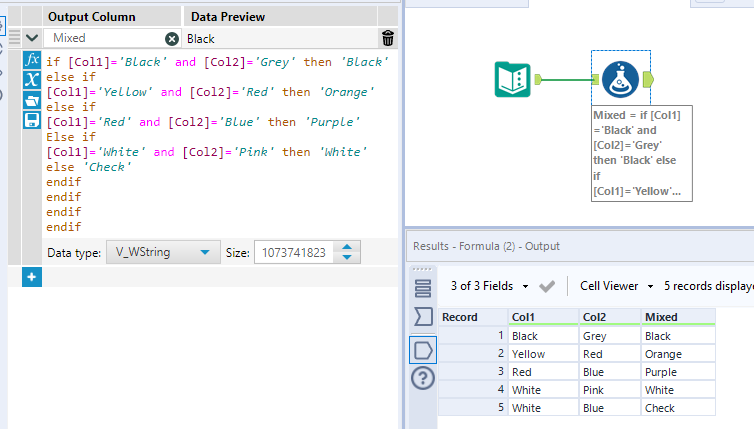
Task: Click the Input Data tool output anchor
Action: (538, 79)
